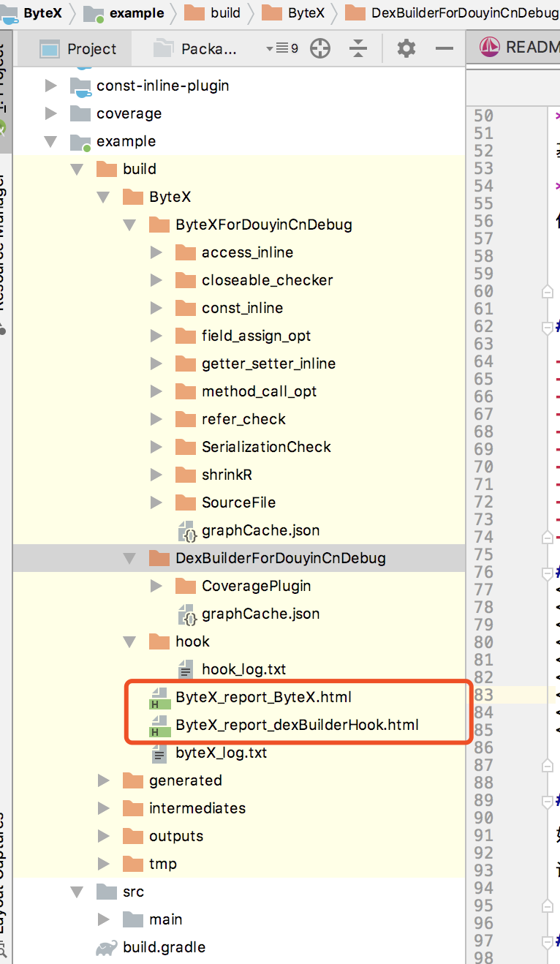Viewport: 560px width, 964px height.
Task: Click the example module folder icon
Action: [80, 142]
